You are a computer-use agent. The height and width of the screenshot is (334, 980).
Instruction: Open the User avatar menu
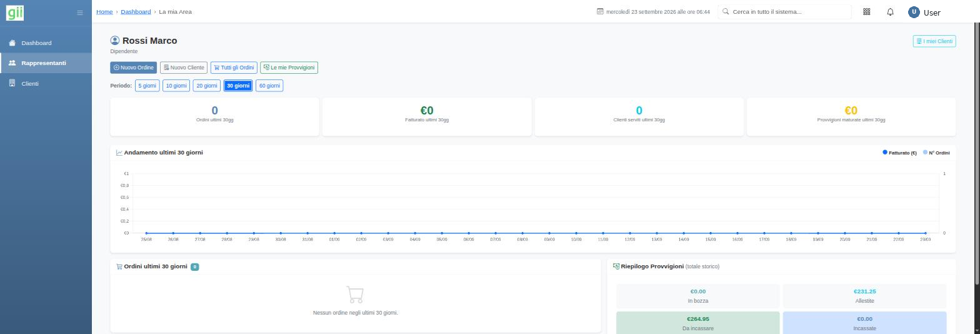[x=914, y=12]
